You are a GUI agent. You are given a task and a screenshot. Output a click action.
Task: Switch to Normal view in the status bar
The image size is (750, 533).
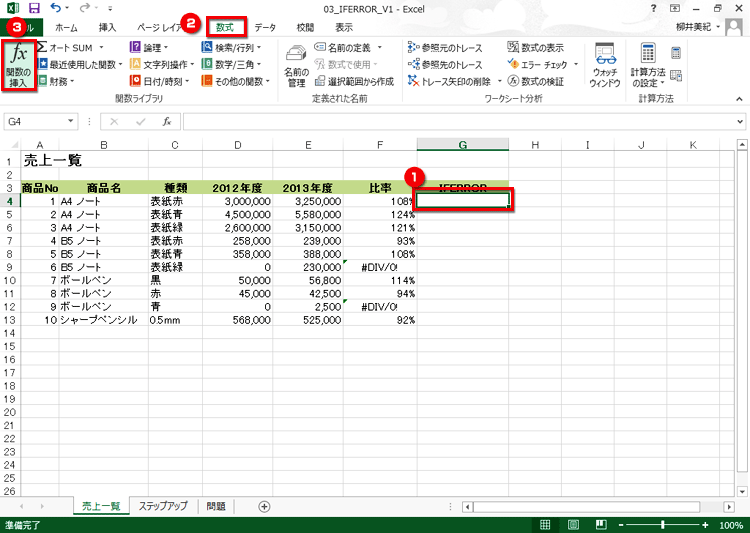coord(545,524)
